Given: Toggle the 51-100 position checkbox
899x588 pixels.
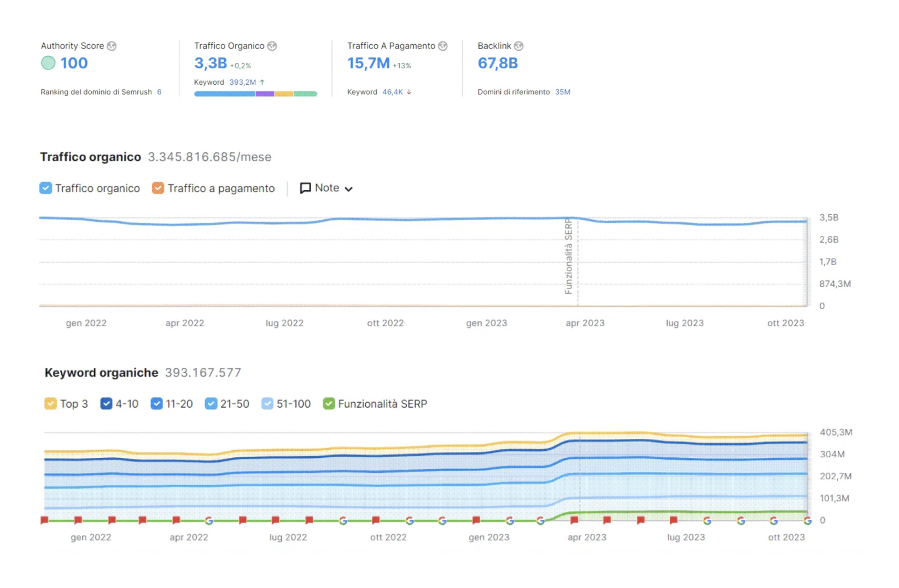Looking at the screenshot, I should click(x=267, y=404).
